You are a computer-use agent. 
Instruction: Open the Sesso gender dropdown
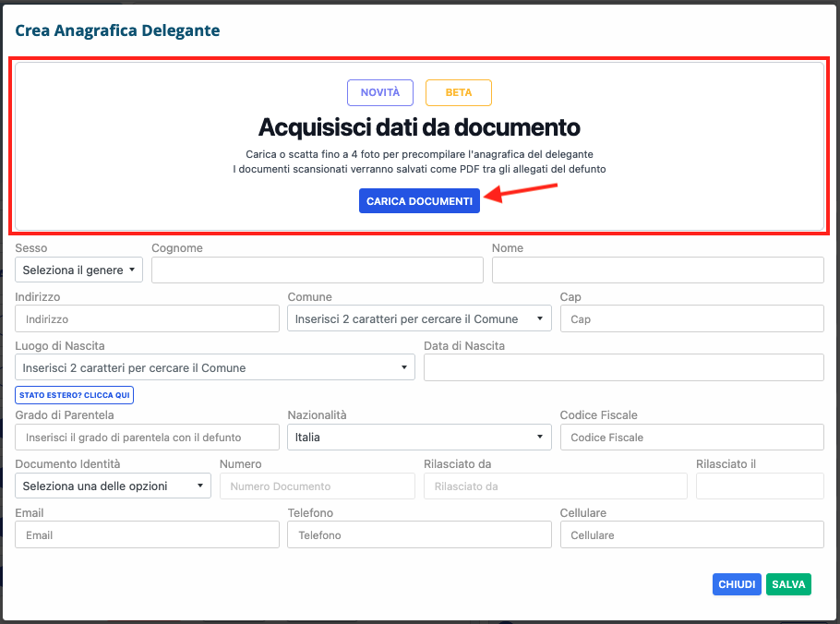pos(79,270)
